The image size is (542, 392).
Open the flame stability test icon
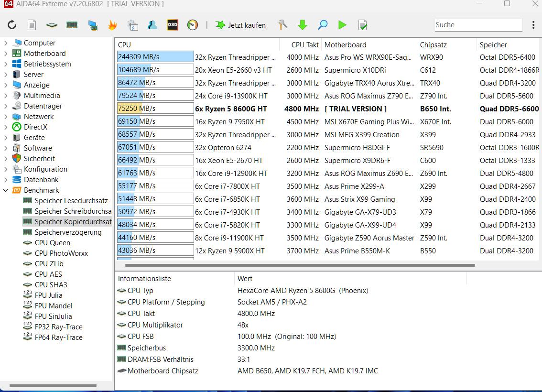point(112,25)
